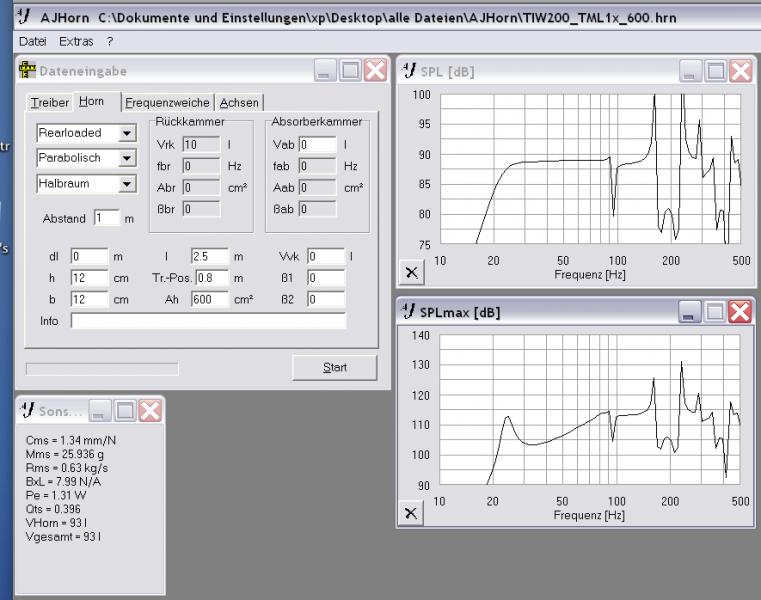Click the X button in the SPLmax graph
This screenshot has height=600, width=761.
coord(411,513)
